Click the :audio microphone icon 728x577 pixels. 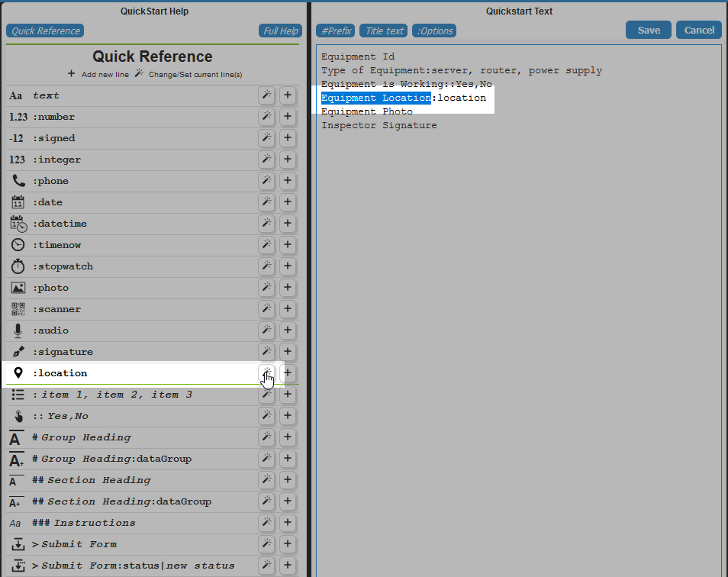17,330
